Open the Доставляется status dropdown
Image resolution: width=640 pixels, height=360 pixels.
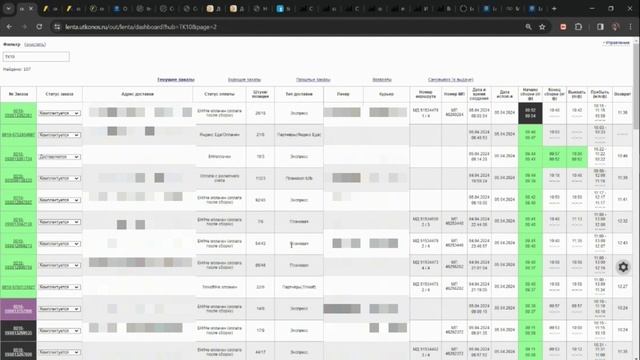coord(59,157)
